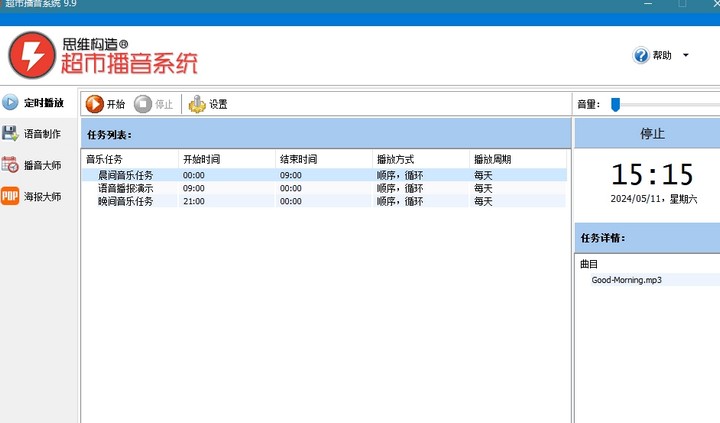Adjust the 音量 volume slider handle
The image size is (720, 423).
click(x=616, y=104)
